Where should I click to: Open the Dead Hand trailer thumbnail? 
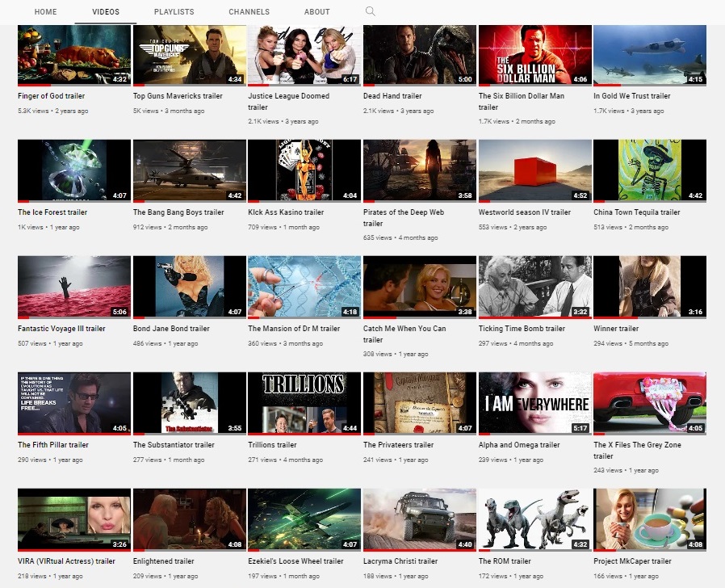[x=419, y=55]
